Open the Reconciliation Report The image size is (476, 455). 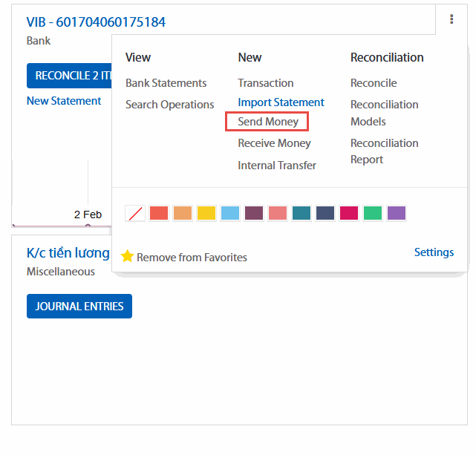coord(384,151)
